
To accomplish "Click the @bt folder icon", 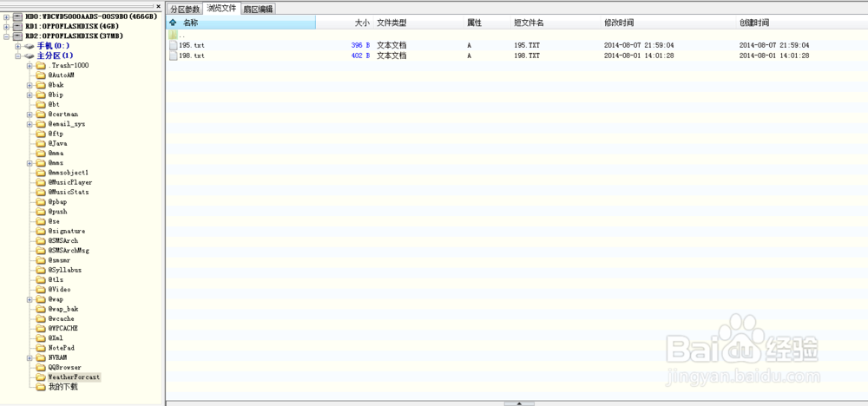I will tap(41, 105).
